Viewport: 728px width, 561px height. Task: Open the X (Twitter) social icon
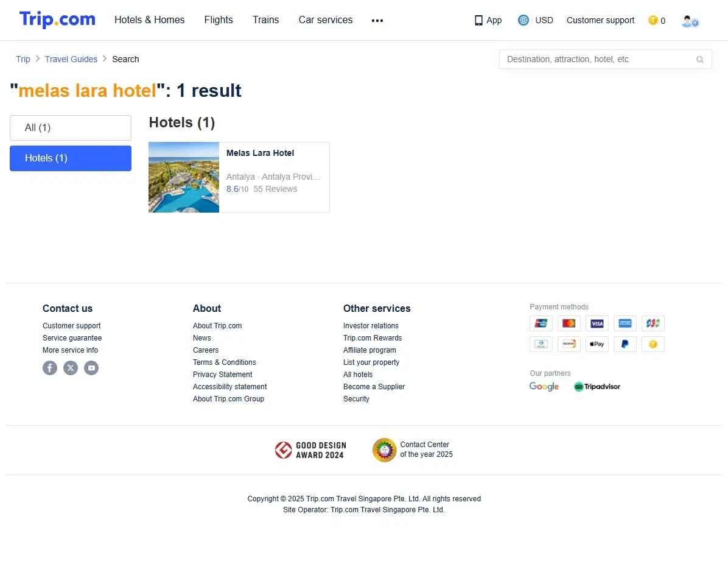(71, 368)
